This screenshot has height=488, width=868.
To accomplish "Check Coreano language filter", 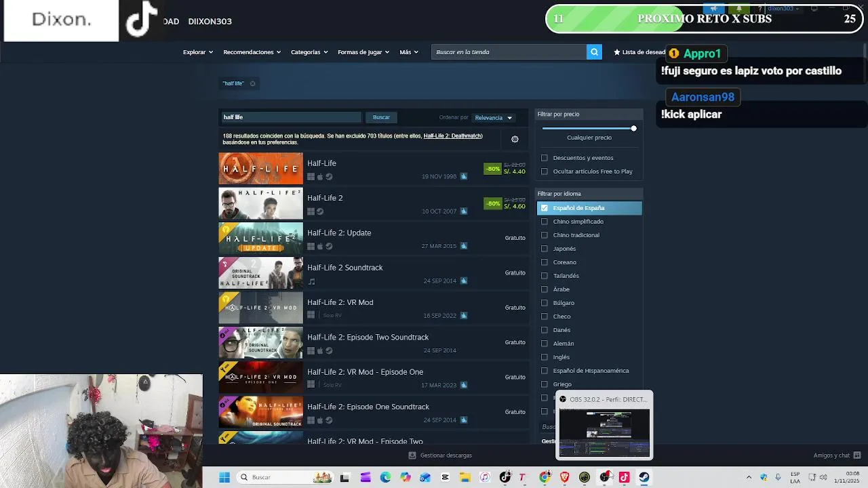I will 544,262.
